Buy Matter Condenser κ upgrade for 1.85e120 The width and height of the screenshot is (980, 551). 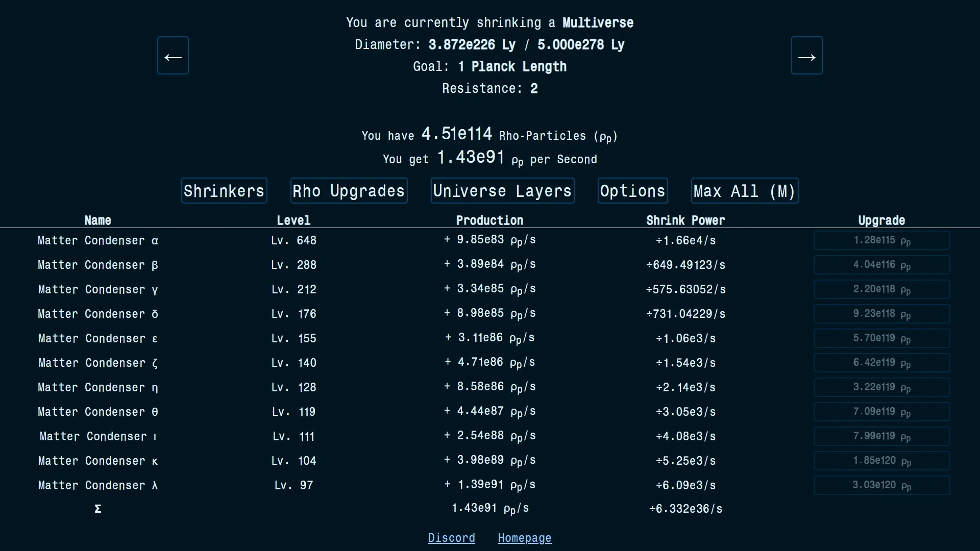(x=881, y=461)
